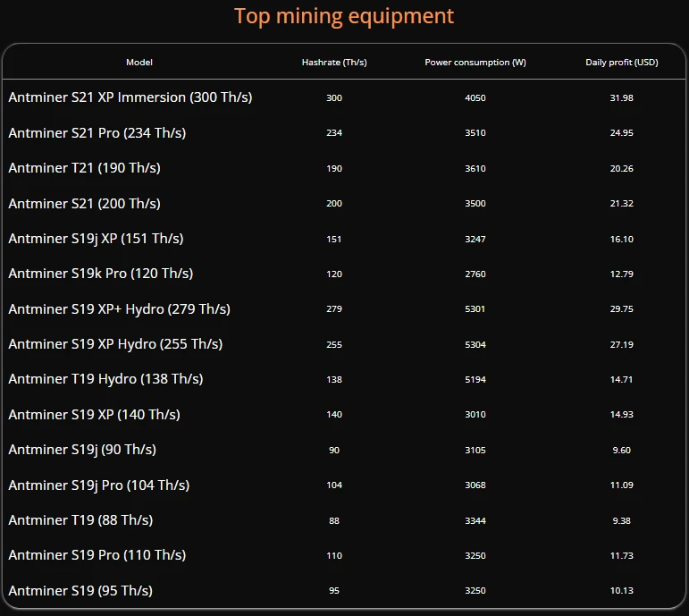Image resolution: width=689 pixels, height=616 pixels.
Task: Select Antminer S19j Pro (104 Th/s)
Action: coord(99,485)
